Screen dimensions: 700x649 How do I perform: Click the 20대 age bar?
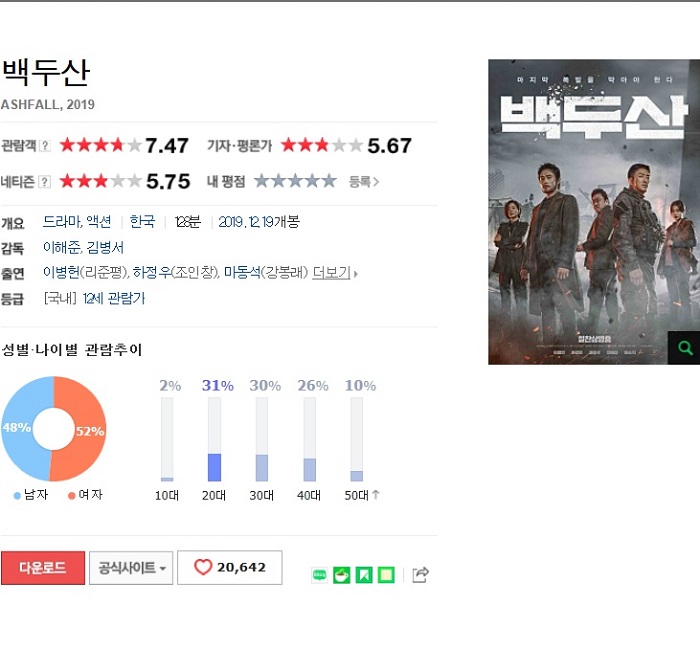[214, 439]
